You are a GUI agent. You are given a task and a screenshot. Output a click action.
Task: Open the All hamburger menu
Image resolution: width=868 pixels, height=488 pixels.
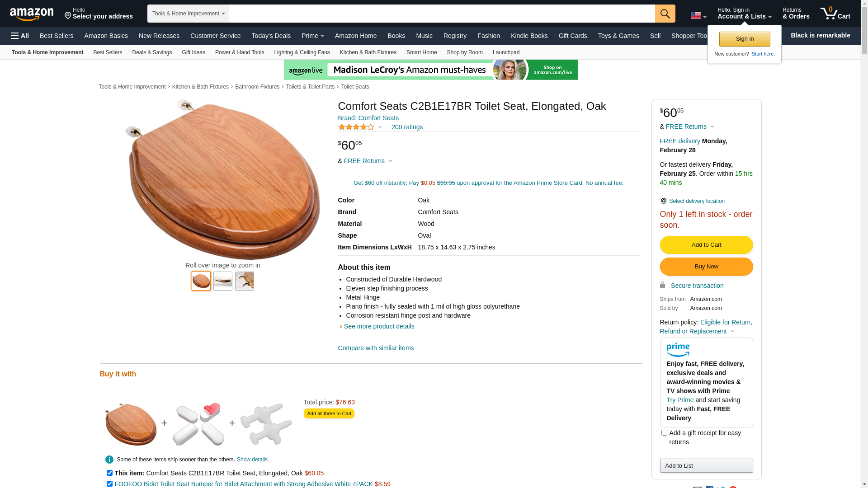coord(20,36)
